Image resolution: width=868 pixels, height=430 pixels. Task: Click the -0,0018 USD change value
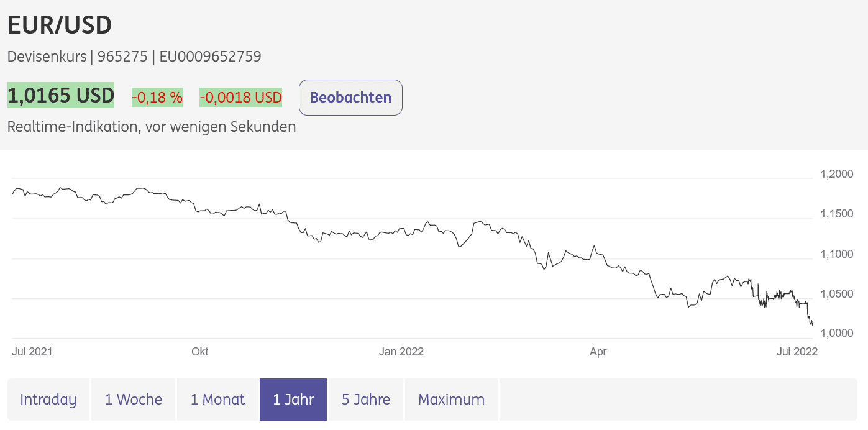[x=240, y=97]
